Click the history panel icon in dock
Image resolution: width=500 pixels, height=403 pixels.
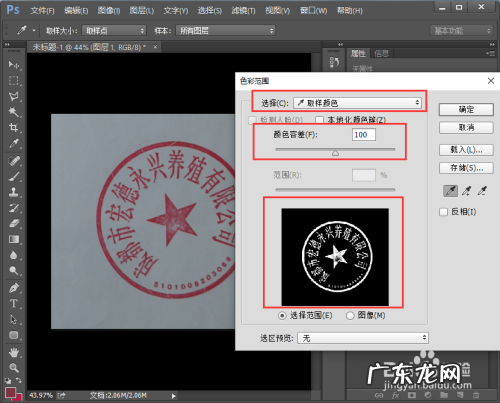tap(334, 62)
